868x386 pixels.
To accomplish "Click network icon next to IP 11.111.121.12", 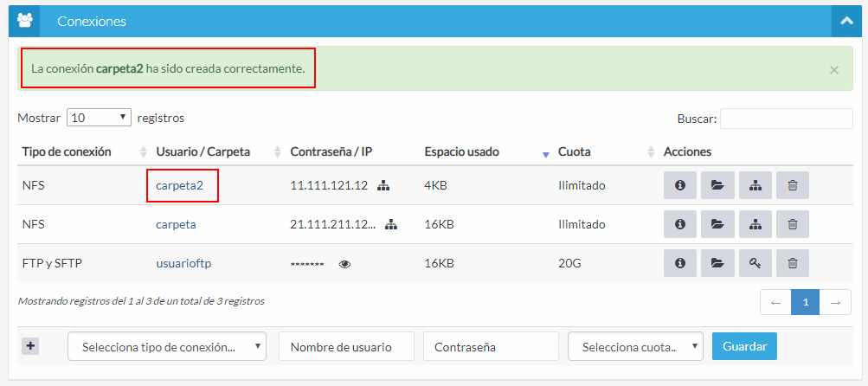I will [x=384, y=186].
